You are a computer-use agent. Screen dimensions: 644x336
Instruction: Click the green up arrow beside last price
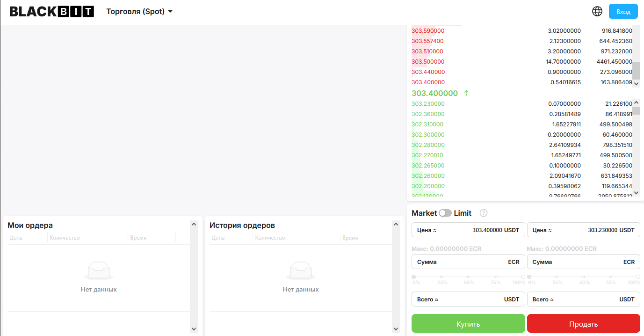pyautogui.click(x=466, y=93)
